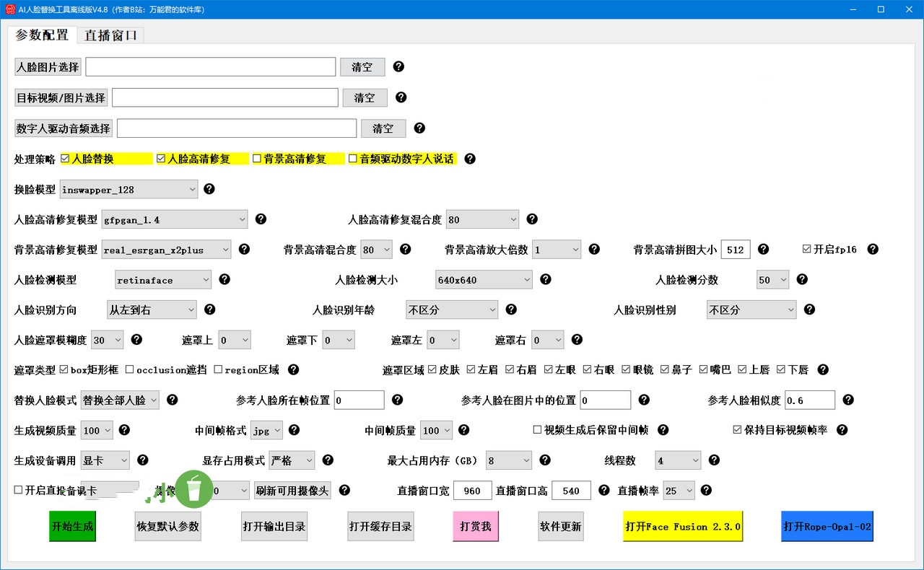This screenshot has height=570, width=924.
Task: Show help for 替换人脸模式
Action: (172, 399)
